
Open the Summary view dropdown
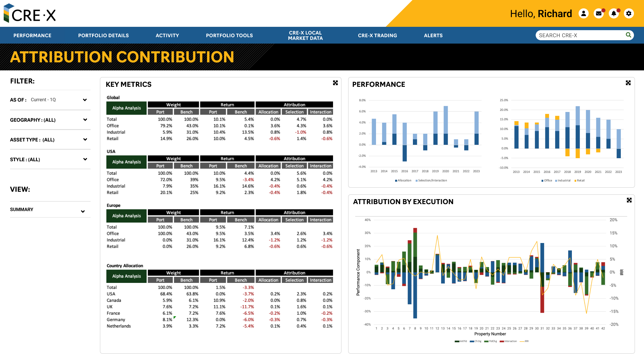[83, 212]
